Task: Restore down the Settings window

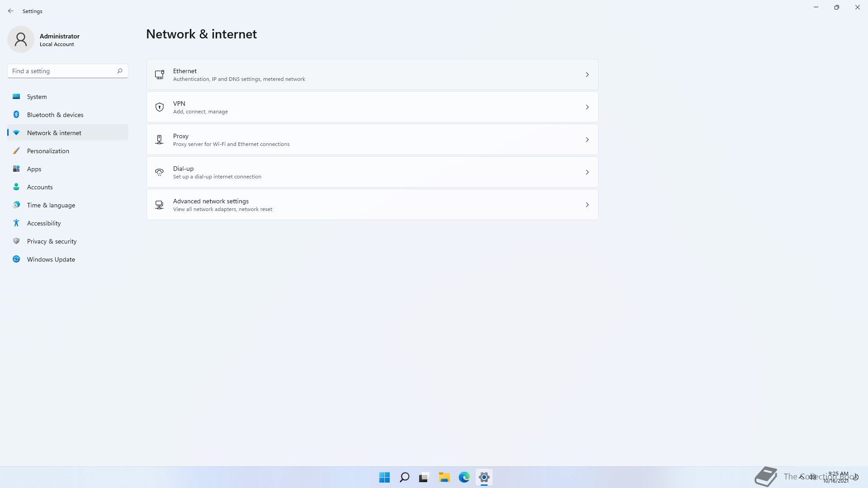Action: click(x=837, y=7)
